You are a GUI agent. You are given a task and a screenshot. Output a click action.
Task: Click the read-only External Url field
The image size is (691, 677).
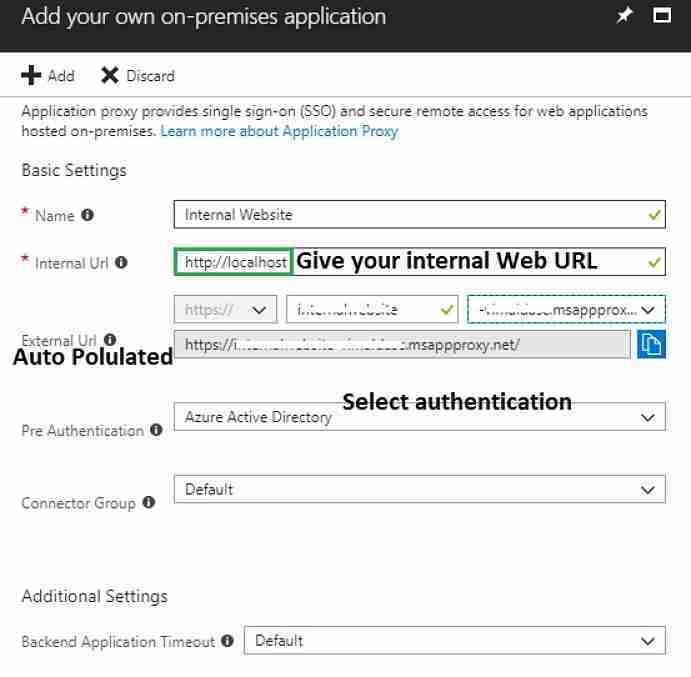[x=402, y=344]
